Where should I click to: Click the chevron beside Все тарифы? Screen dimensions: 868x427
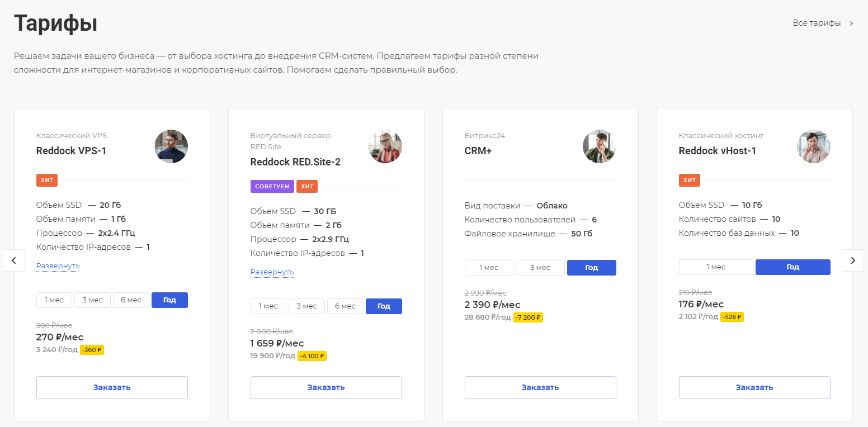[851, 23]
